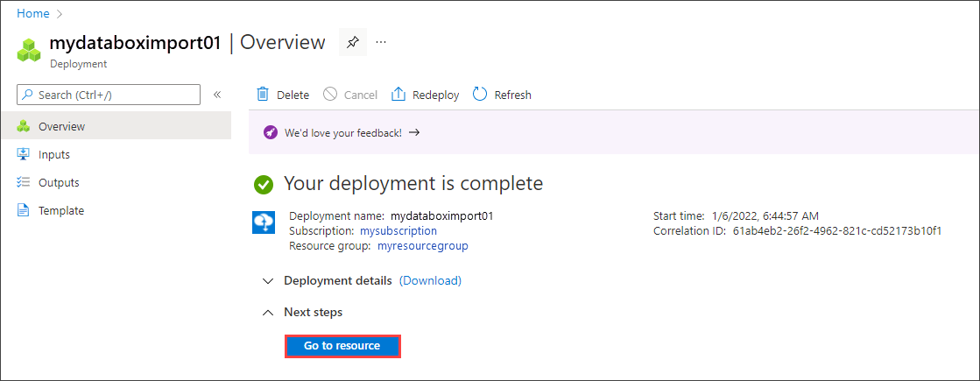Select deployment name value mydataboximport01
The height and width of the screenshot is (381, 980).
[442, 216]
